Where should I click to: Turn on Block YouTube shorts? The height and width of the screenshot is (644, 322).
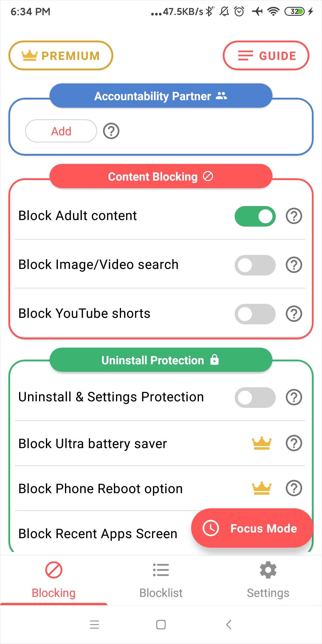255,314
